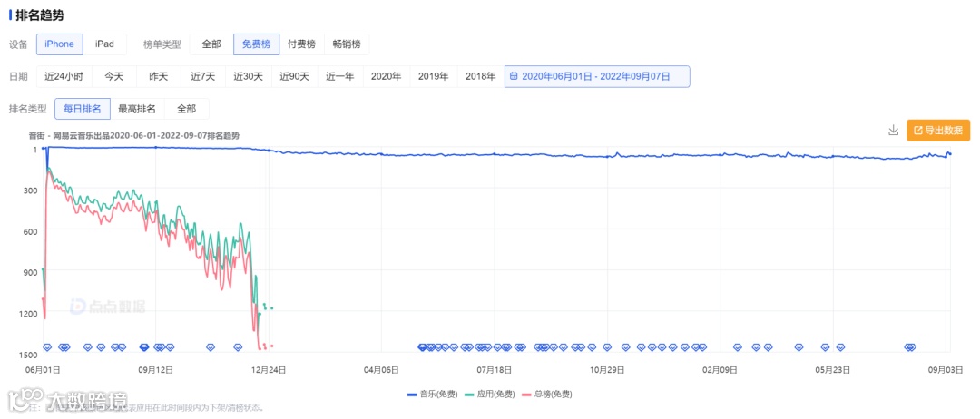Click the calendar icon in date field
The image size is (980, 419).
[x=514, y=77]
